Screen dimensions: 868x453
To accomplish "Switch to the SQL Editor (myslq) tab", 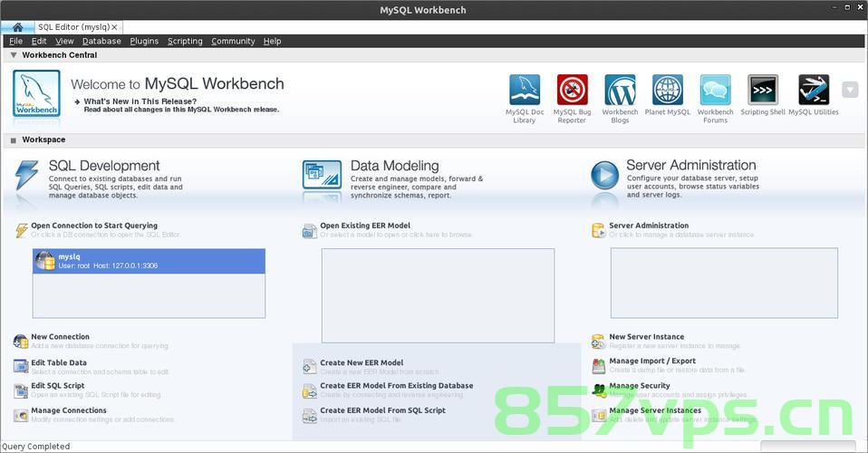I will 73,27.
